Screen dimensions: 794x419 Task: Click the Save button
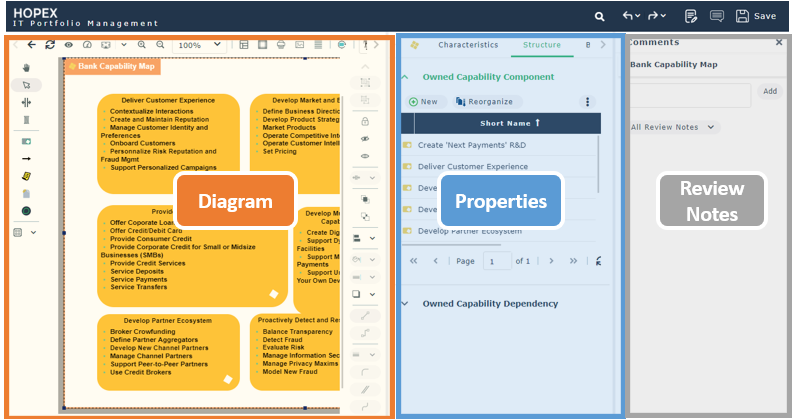pyautogui.click(x=756, y=16)
